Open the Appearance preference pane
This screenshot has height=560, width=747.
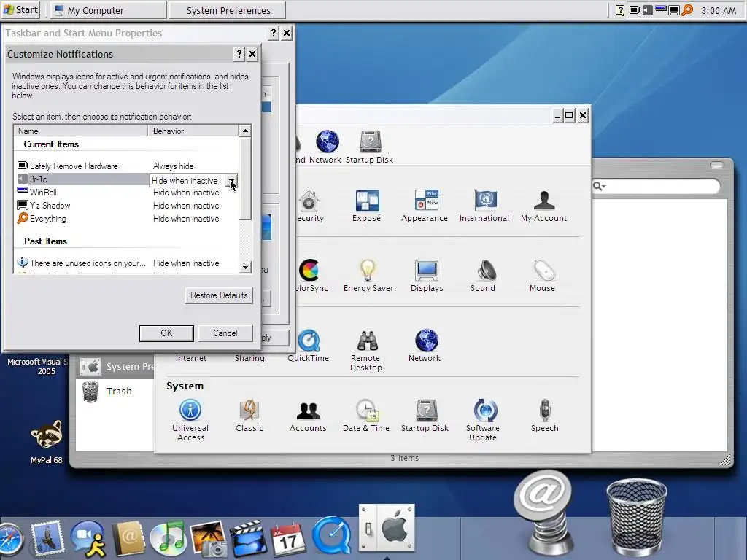425,206
